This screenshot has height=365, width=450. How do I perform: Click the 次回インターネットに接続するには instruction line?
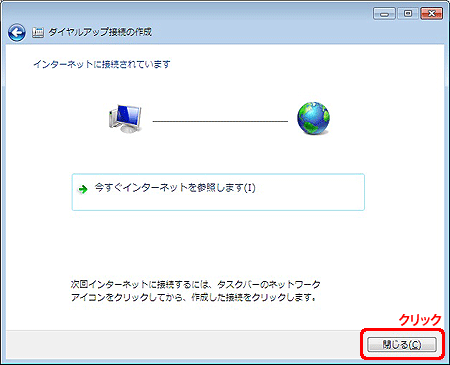[195, 284]
